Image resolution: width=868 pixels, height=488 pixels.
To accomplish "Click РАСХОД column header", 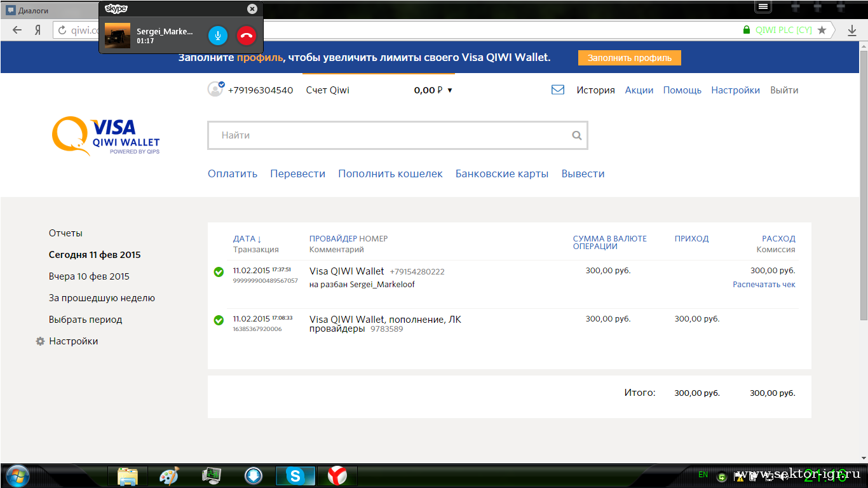I will pyautogui.click(x=778, y=239).
